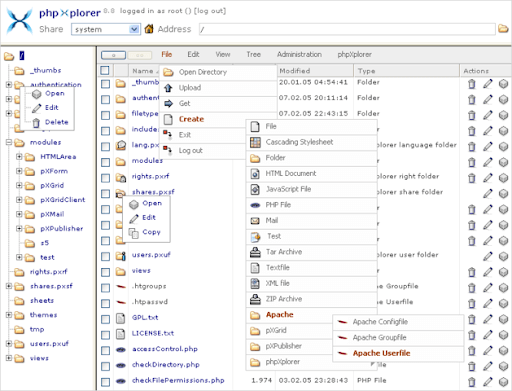Collapse the modules tree node
This screenshot has height=391, width=512.
point(9,142)
